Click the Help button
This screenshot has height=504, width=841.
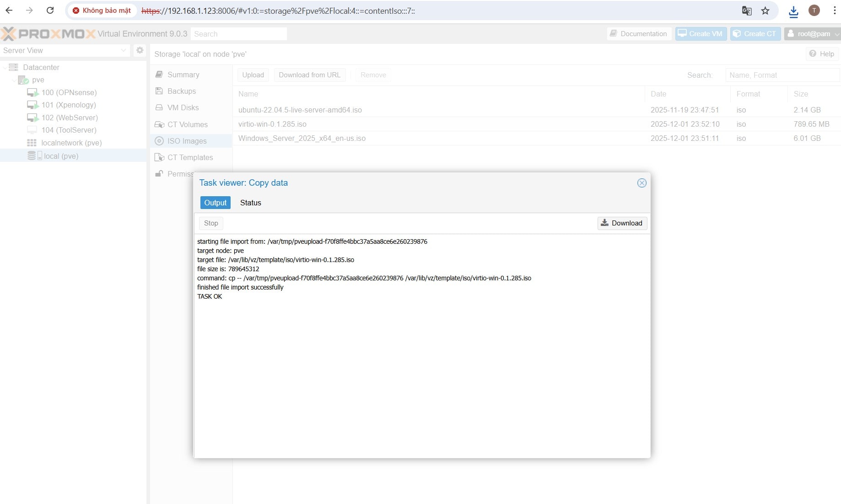click(822, 54)
